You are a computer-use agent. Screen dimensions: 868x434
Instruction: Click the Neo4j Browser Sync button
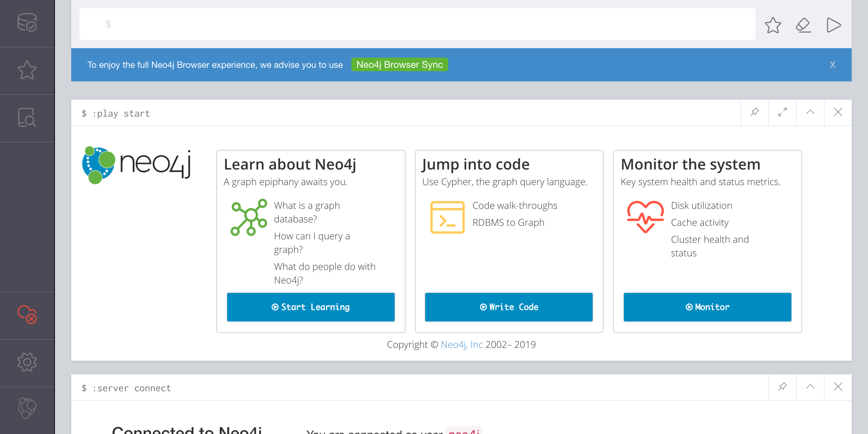[399, 64]
